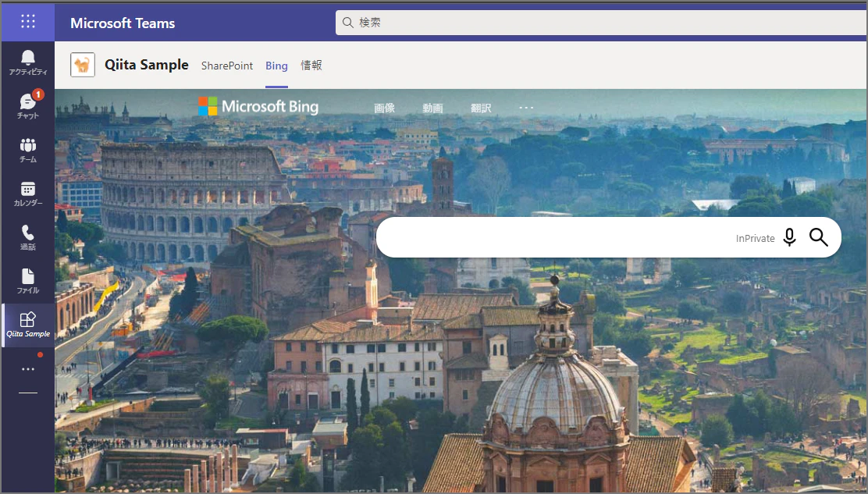Select Qiita Sample app in sidebar
The width and height of the screenshot is (868, 494).
point(27,325)
